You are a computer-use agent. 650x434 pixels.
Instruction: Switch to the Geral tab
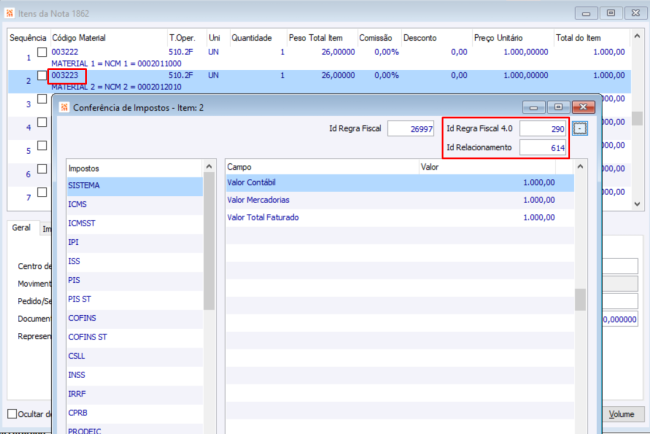coord(20,228)
